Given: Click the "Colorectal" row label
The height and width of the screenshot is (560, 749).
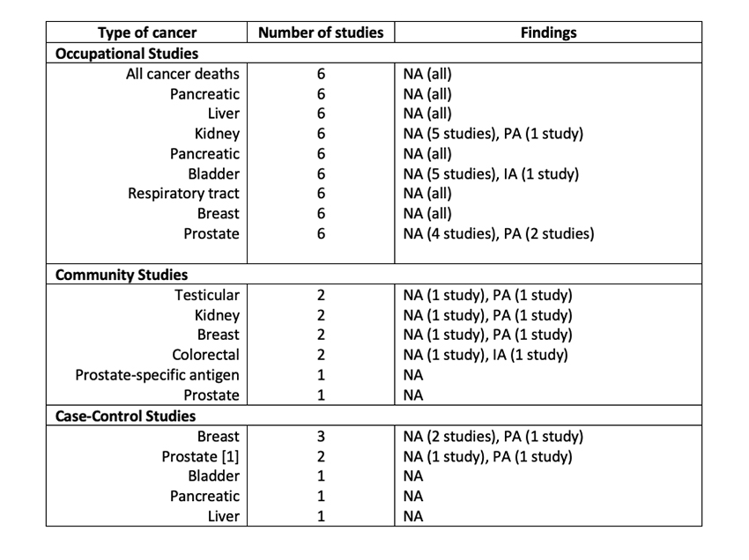Looking at the screenshot, I should point(205,355).
